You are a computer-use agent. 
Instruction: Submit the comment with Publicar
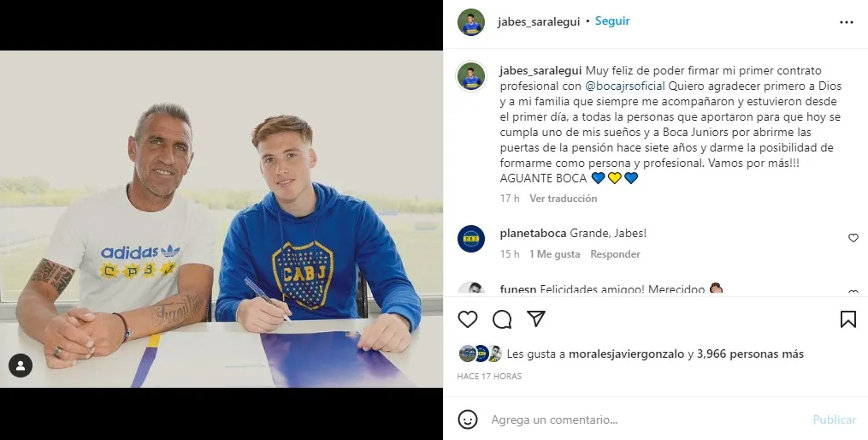[835, 420]
